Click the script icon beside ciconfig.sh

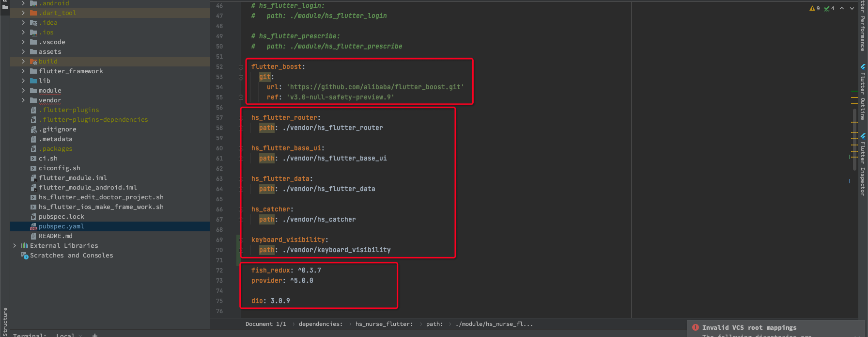[33, 168]
